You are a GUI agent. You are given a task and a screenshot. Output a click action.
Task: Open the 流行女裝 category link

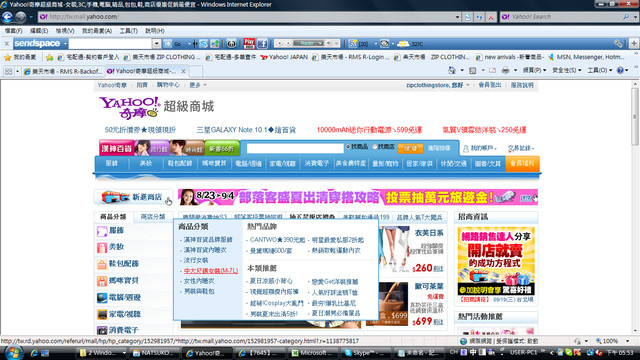pos(196,260)
